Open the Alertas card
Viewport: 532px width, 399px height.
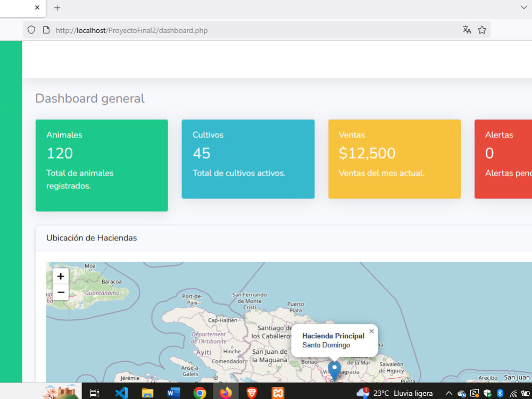point(503,159)
